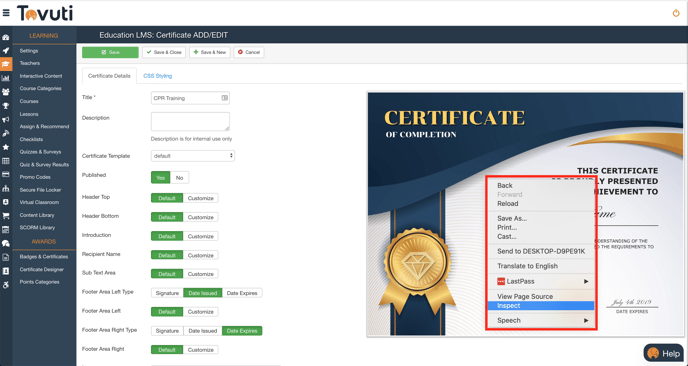Viewport: 688px width, 366px height.
Task: Click the accessibility icon at the sidebar bottom
Action: click(6, 285)
